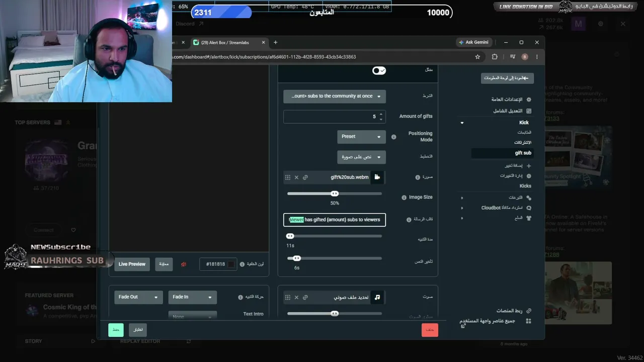Open the Chrome extensions puzzle icon
The height and width of the screenshot is (362, 644).
tap(495, 57)
